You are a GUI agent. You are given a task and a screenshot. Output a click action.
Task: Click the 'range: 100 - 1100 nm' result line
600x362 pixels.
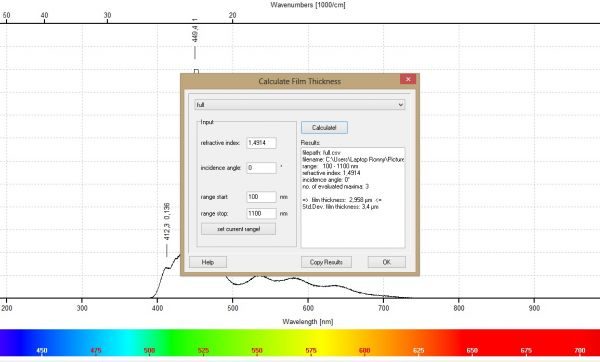[x=330, y=166]
